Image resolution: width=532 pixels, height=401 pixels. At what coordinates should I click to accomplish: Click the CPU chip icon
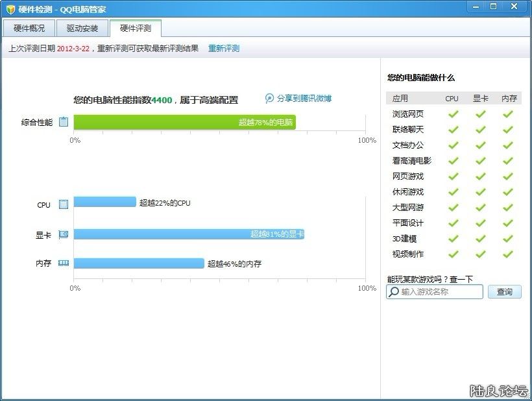coord(64,204)
